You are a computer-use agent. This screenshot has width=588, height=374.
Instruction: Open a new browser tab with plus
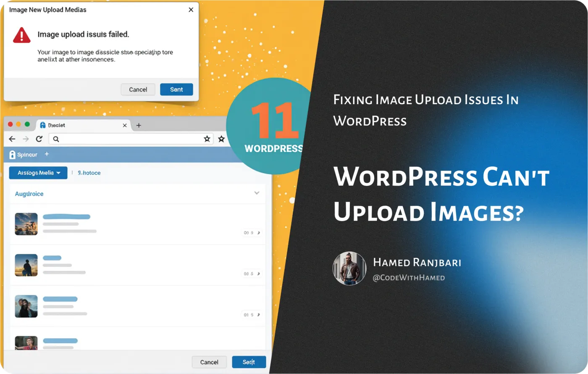click(139, 125)
